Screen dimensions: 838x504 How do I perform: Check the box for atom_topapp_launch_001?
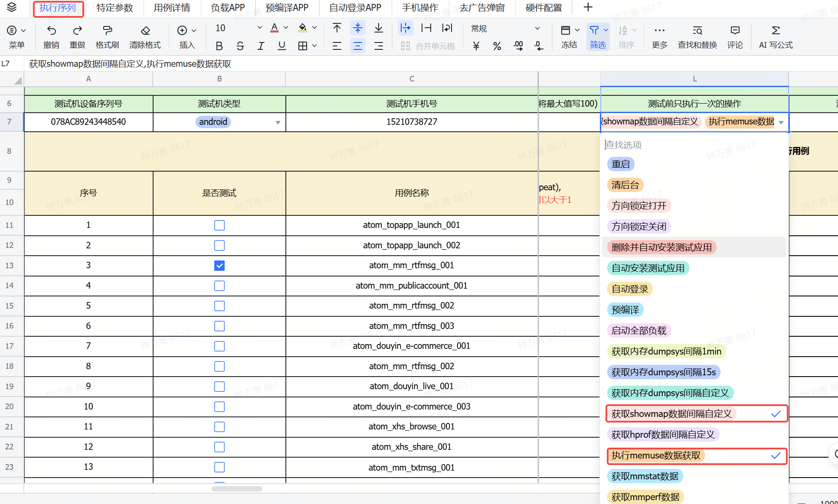tap(219, 225)
